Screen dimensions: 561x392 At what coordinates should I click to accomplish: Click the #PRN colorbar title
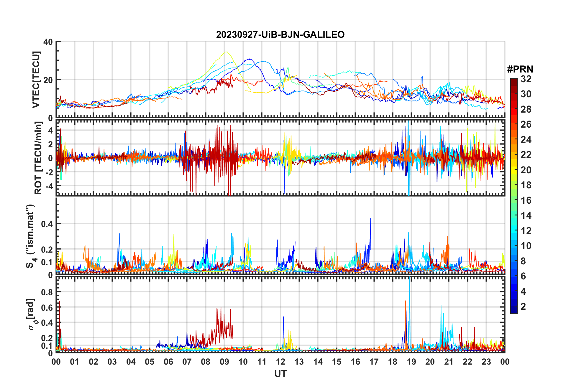click(x=520, y=69)
